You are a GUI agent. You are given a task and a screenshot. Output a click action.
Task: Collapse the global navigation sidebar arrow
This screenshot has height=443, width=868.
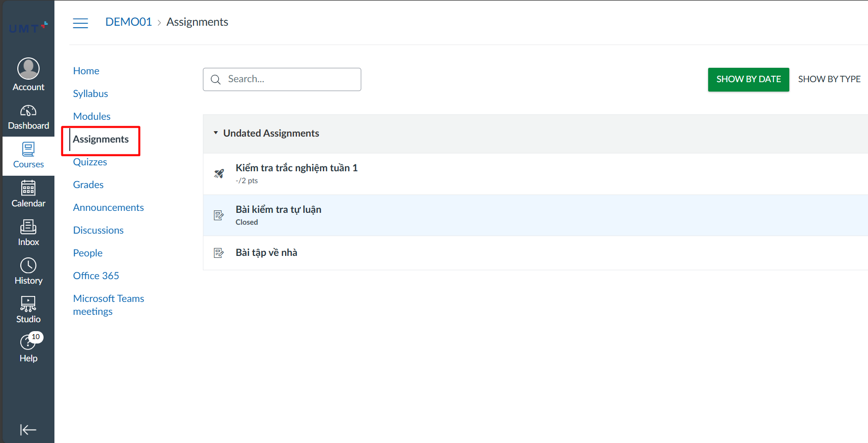pyautogui.click(x=28, y=430)
